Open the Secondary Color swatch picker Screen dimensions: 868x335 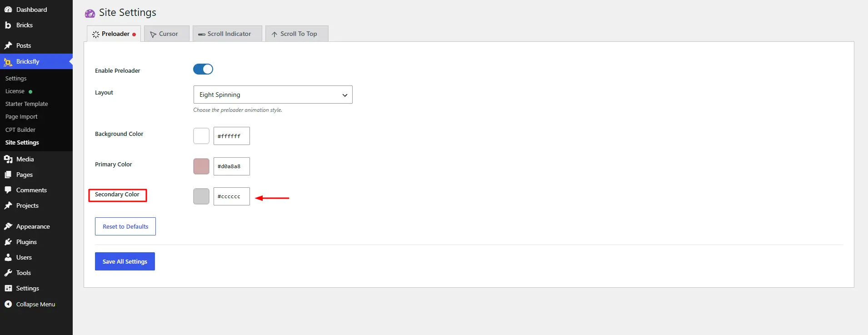201,196
